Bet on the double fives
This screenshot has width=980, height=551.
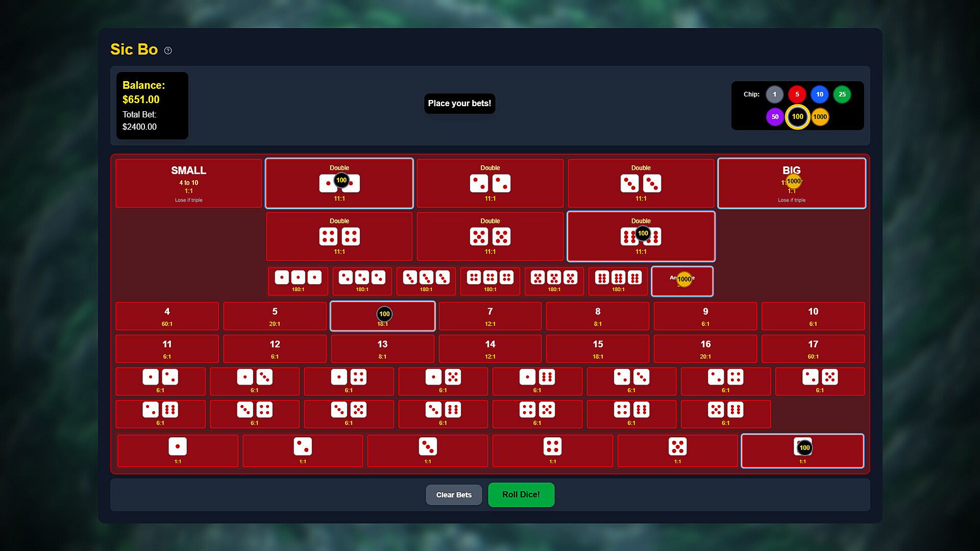pos(490,236)
